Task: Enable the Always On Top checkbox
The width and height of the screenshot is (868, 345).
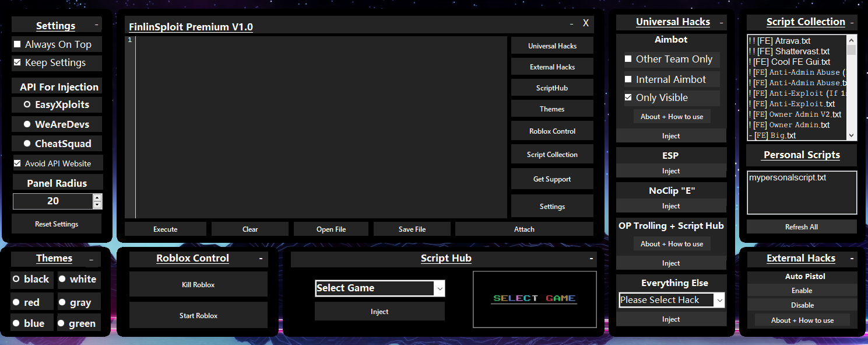Action: pyautogui.click(x=17, y=44)
